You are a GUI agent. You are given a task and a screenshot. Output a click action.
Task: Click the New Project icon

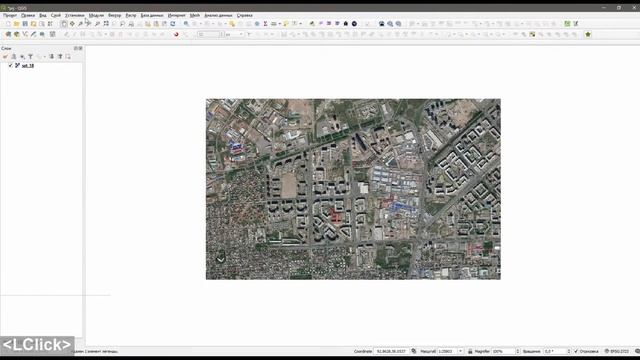(x=8, y=24)
